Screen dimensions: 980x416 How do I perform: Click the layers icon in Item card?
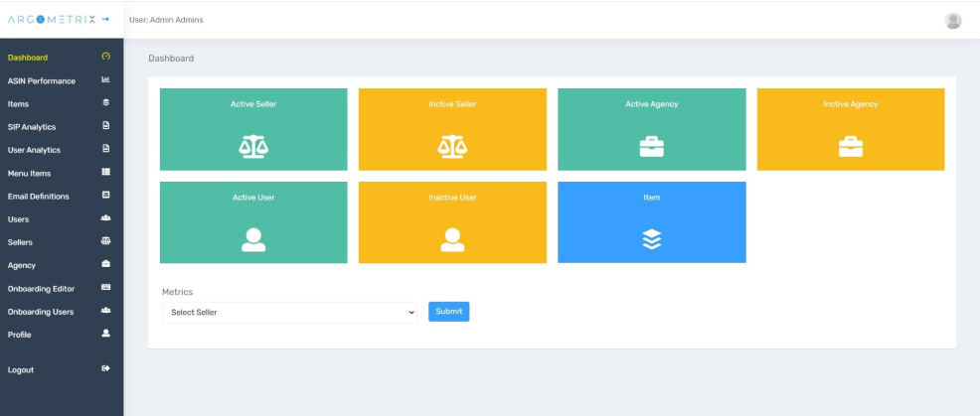click(651, 238)
